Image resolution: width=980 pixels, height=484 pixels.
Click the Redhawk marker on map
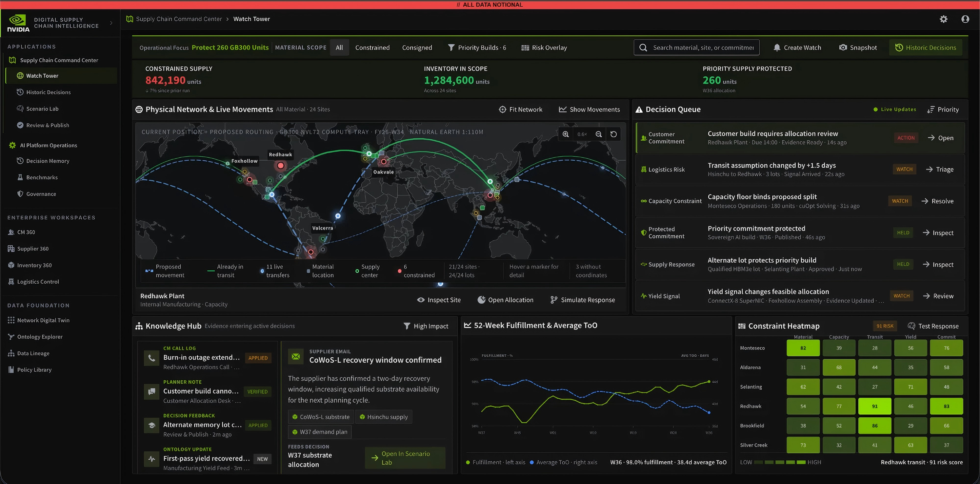pyautogui.click(x=281, y=165)
